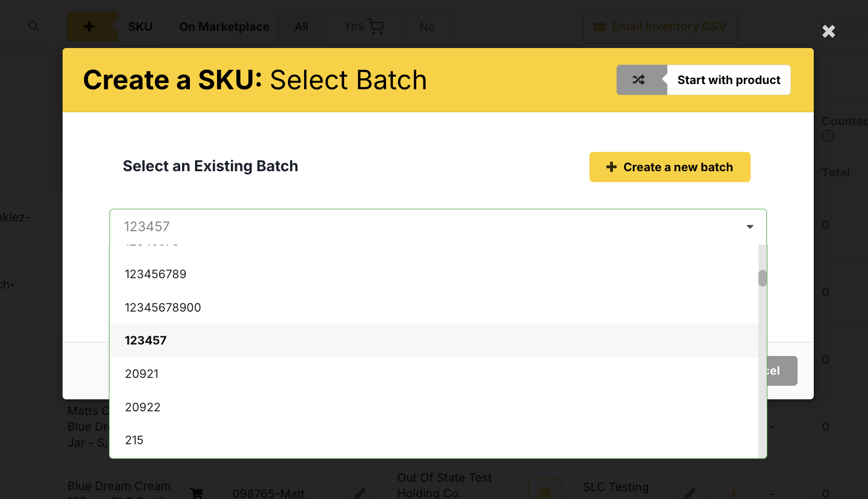Click the help question mark under Counted

828,136
